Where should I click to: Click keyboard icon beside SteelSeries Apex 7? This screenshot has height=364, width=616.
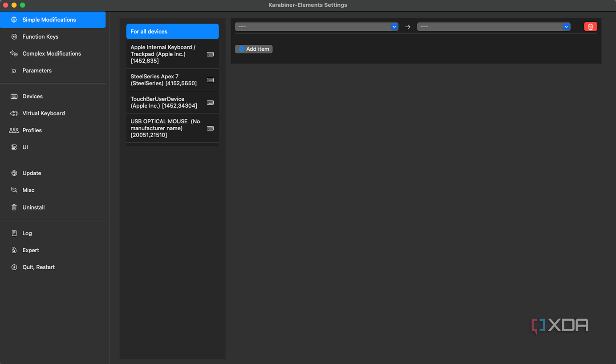pos(210,80)
